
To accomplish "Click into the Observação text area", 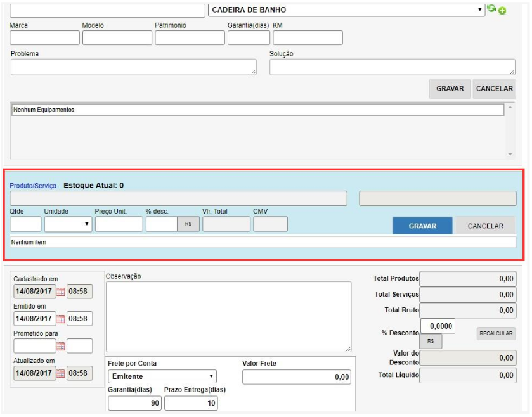I will tap(228, 316).
